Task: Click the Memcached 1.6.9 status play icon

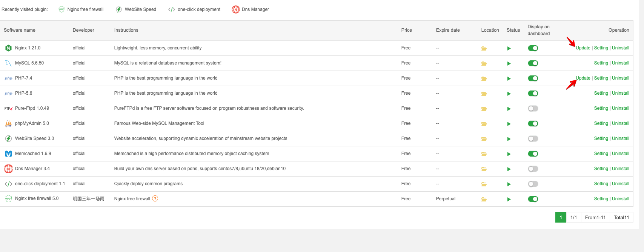Action: click(509, 154)
